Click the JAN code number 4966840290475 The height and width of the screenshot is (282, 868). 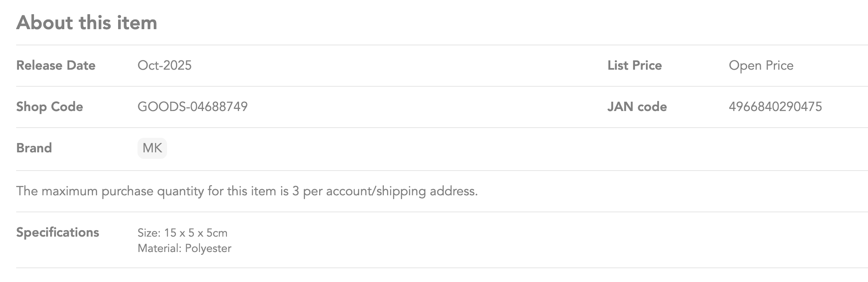coord(775,107)
